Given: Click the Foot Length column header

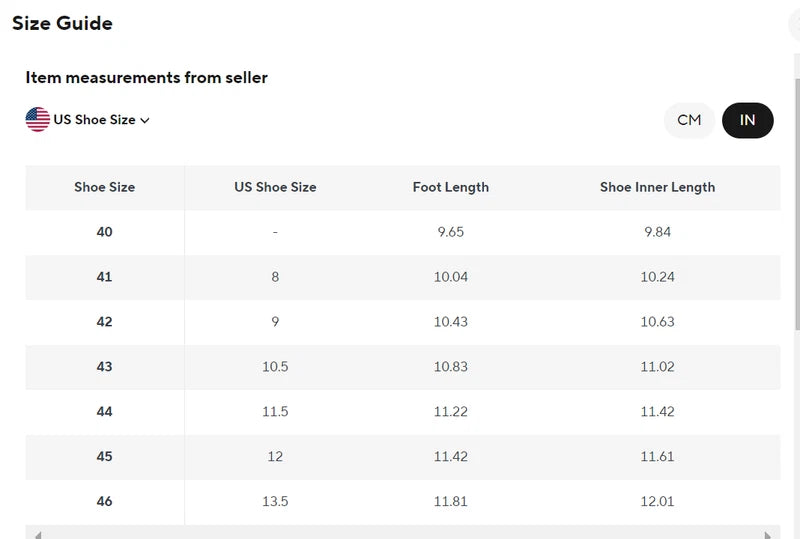Looking at the screenshot, I should 450,187.
